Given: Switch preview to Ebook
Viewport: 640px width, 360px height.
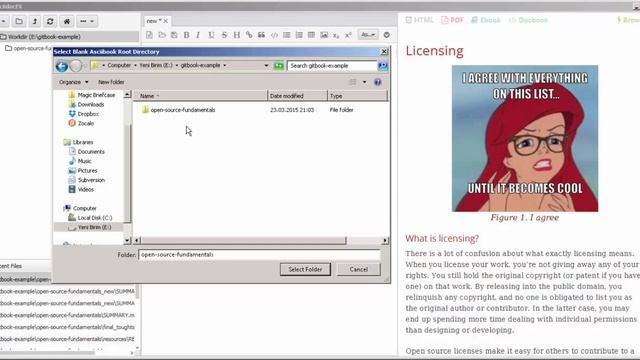Looking at the screenshot, I should 486,20.
